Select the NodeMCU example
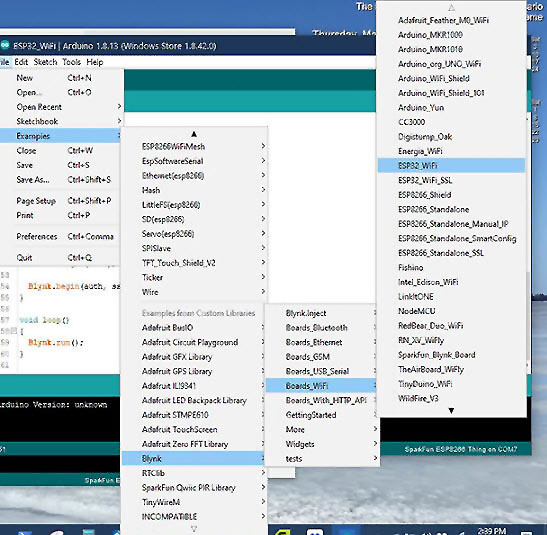The image size is (547, 535). pyautogui.click(x=451, y=311)
